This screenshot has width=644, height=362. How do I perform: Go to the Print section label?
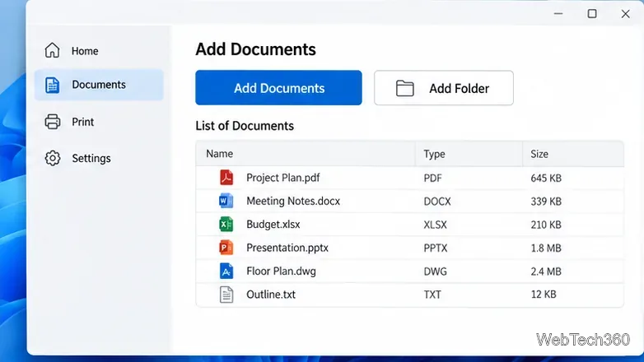(x=83, y=122)
